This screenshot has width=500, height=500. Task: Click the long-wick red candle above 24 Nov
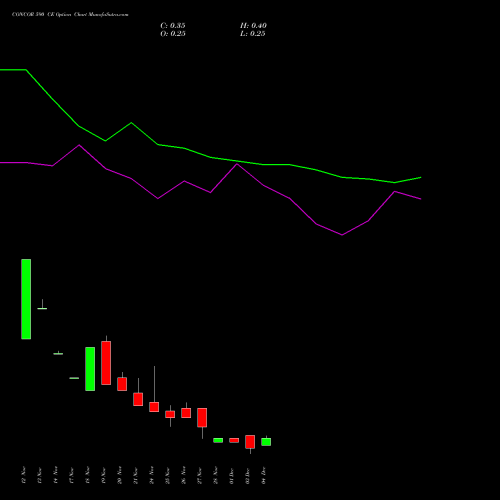coord(154,407)
